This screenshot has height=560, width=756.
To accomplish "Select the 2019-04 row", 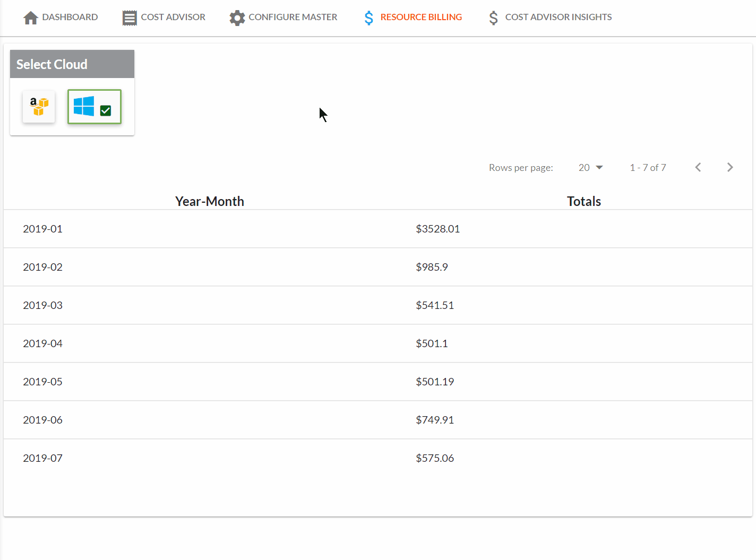I will pos(378,343).
